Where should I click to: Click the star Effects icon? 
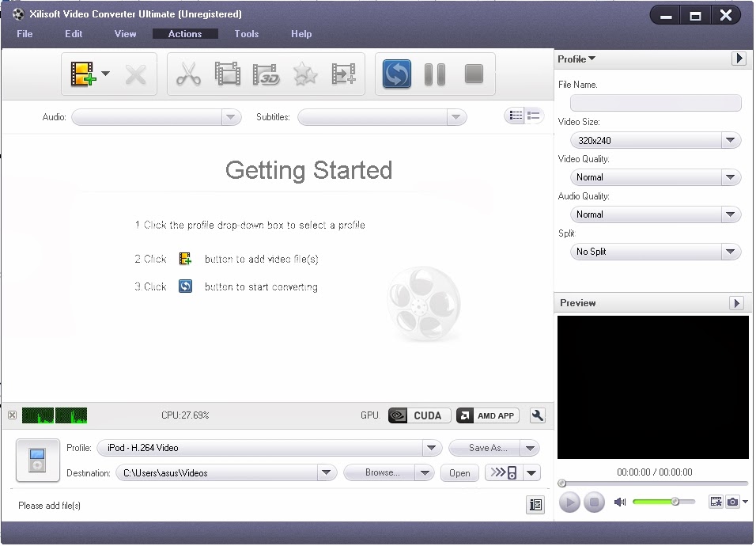304,74
